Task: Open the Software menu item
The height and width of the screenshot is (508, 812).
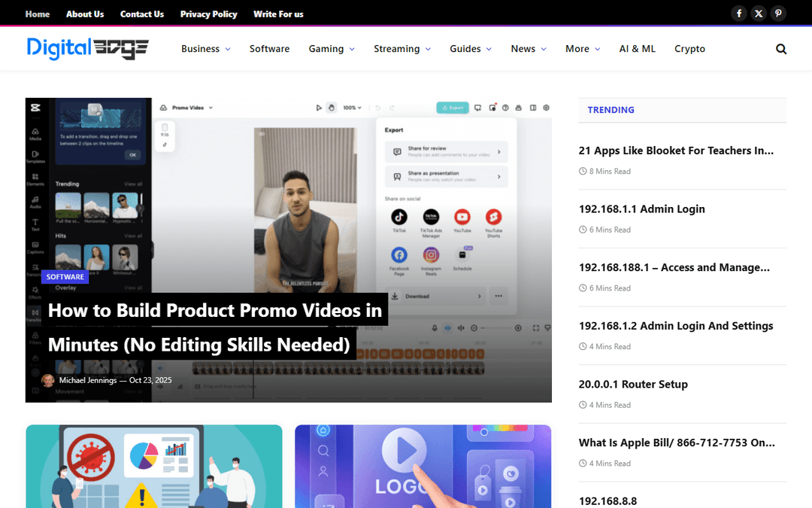Action: pyautogui.click(x=269, y=49)
